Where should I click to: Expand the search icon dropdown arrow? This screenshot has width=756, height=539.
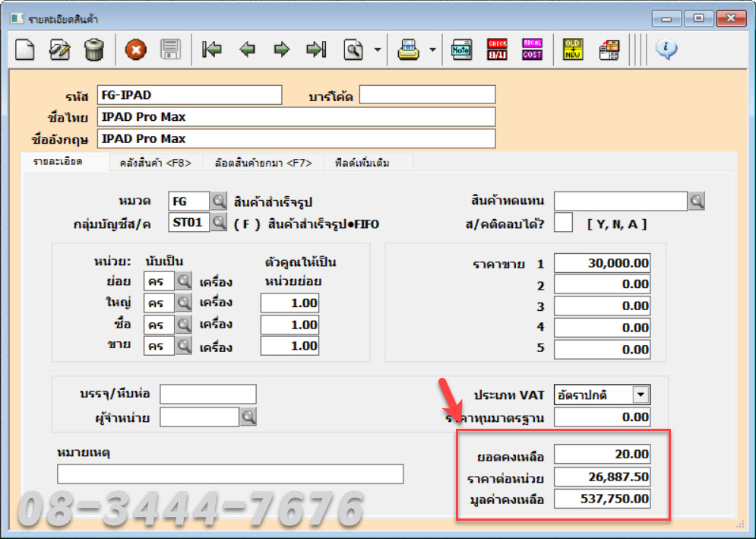pos(378,49)
